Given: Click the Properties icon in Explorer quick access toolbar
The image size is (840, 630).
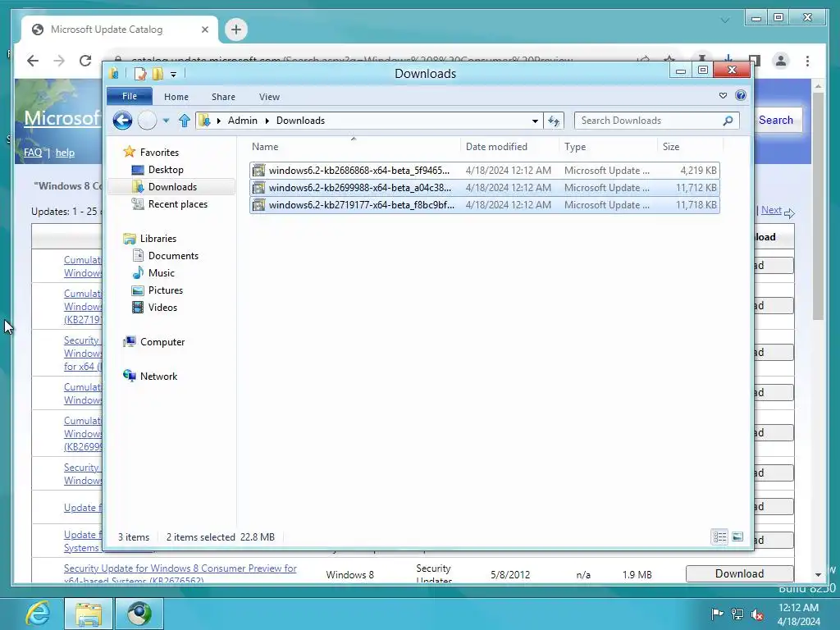Looking at the screenshot, I should 139,74.
